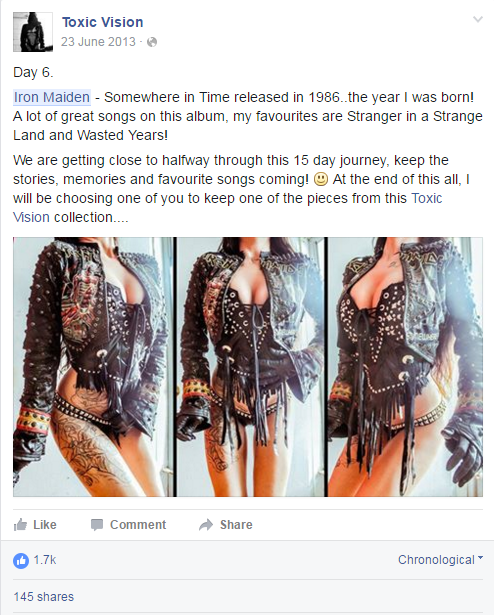Click the Comment speech bubble icon

click(97, 525)
